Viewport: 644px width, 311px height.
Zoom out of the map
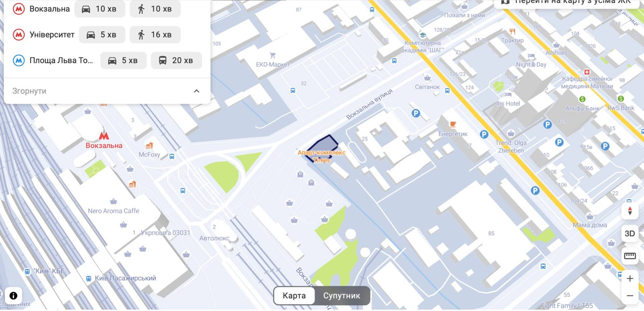click(630, 296)
